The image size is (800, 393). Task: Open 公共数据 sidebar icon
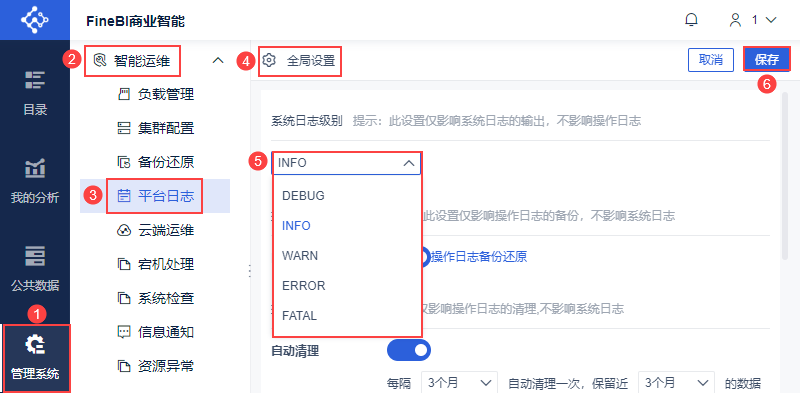[x=35, y=256]
